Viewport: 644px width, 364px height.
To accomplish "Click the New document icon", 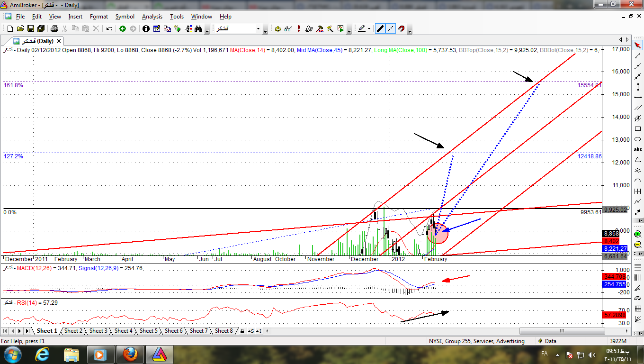I will (x=10, y=29).
